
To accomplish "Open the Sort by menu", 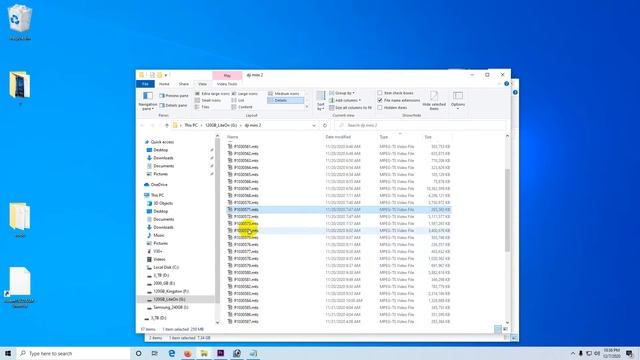I will 321,100.
